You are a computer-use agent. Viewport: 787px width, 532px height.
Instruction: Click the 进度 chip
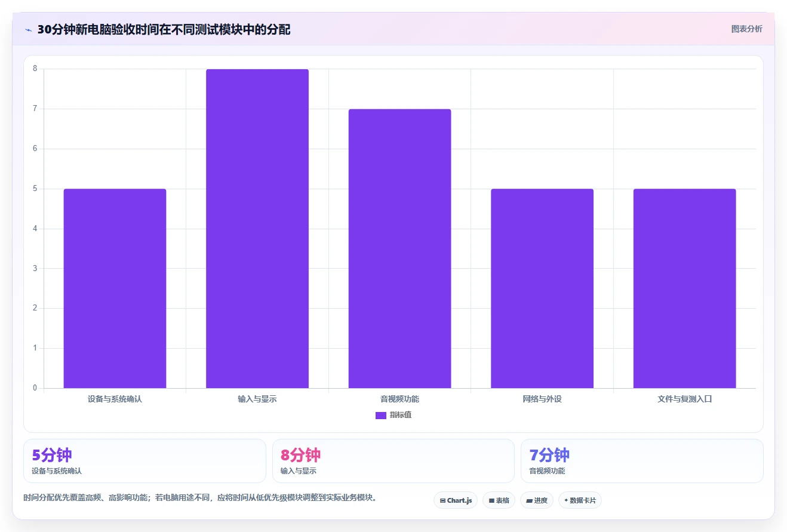click(537, 500)
